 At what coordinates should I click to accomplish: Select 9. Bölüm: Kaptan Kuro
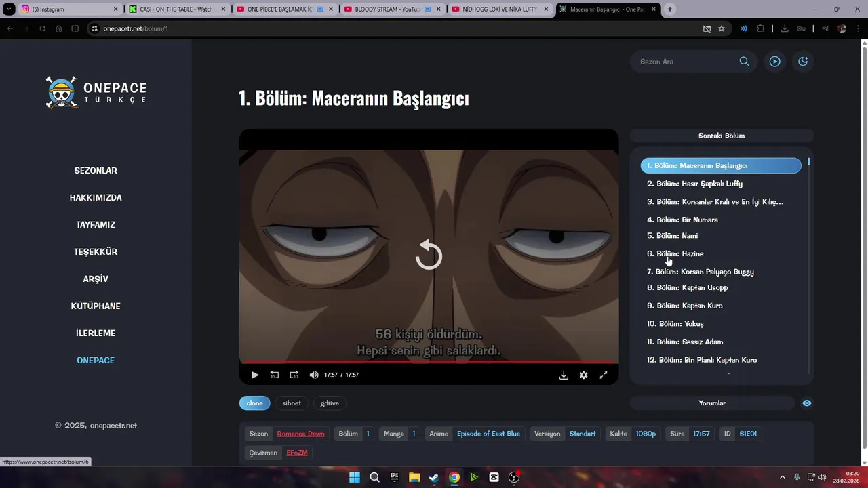pos(684,306)
